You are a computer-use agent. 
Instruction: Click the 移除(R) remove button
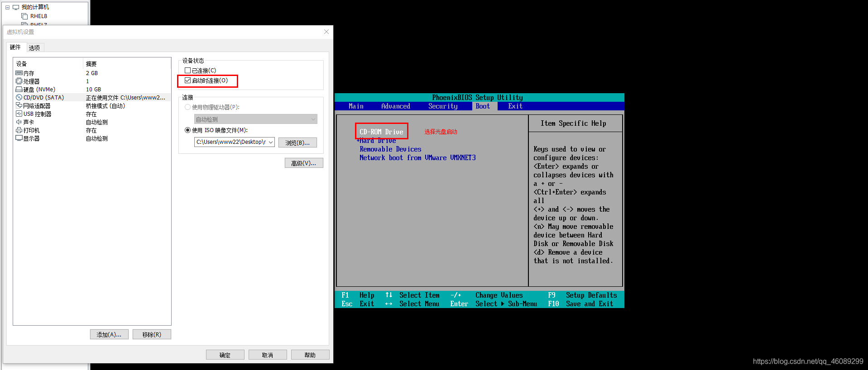(152, 334)
